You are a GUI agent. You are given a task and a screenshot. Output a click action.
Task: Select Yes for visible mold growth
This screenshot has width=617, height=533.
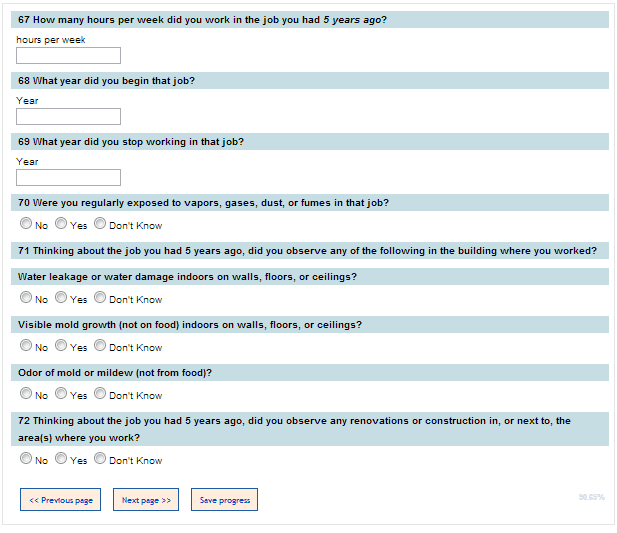(x=61, y=346)
